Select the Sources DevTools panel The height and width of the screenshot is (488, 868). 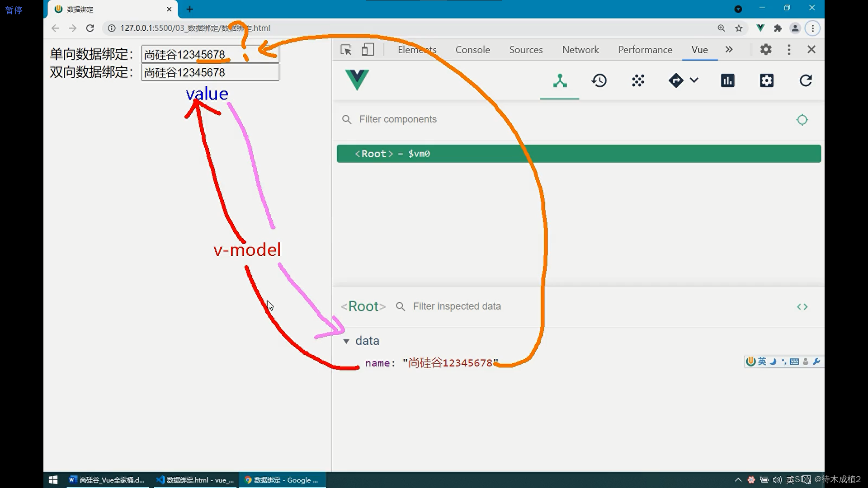point(526,49)
